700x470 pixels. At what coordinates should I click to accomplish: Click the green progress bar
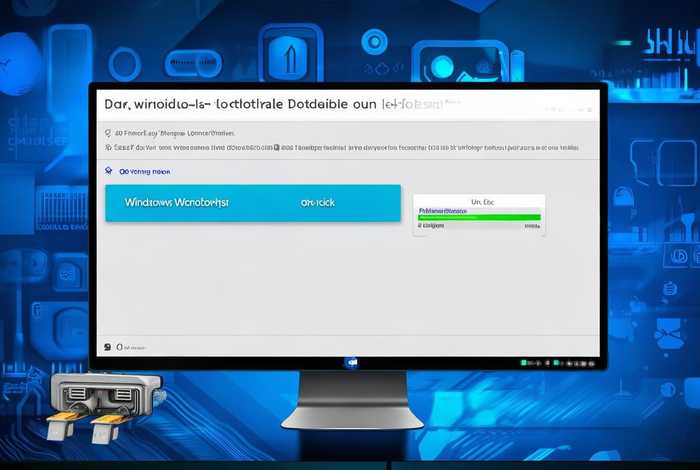[x=479, y=217]
